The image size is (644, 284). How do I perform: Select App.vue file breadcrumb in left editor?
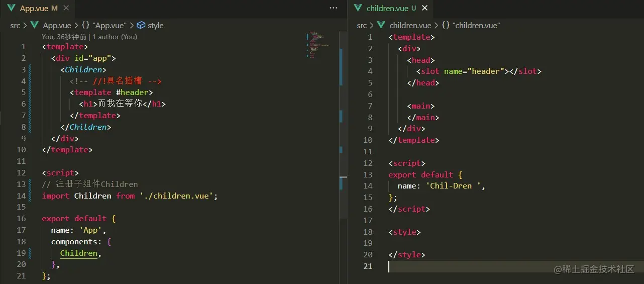pyautogui.click(x=57, y=25)
